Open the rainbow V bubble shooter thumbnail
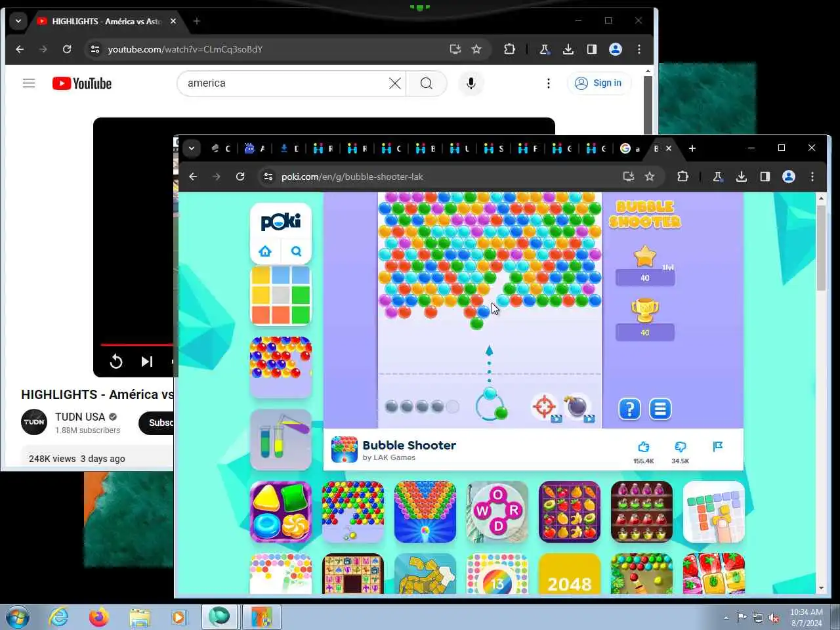The height and width of the screenshot is (630, 840). [425, 512]
